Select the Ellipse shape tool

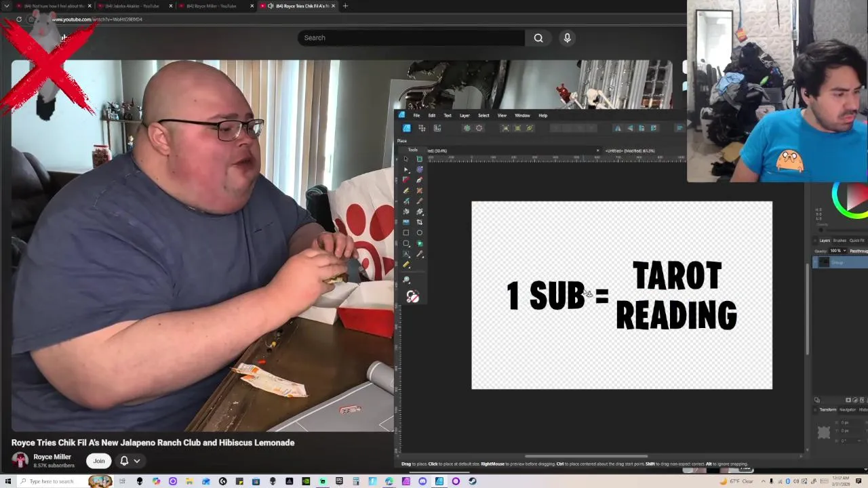click(419, 232)
